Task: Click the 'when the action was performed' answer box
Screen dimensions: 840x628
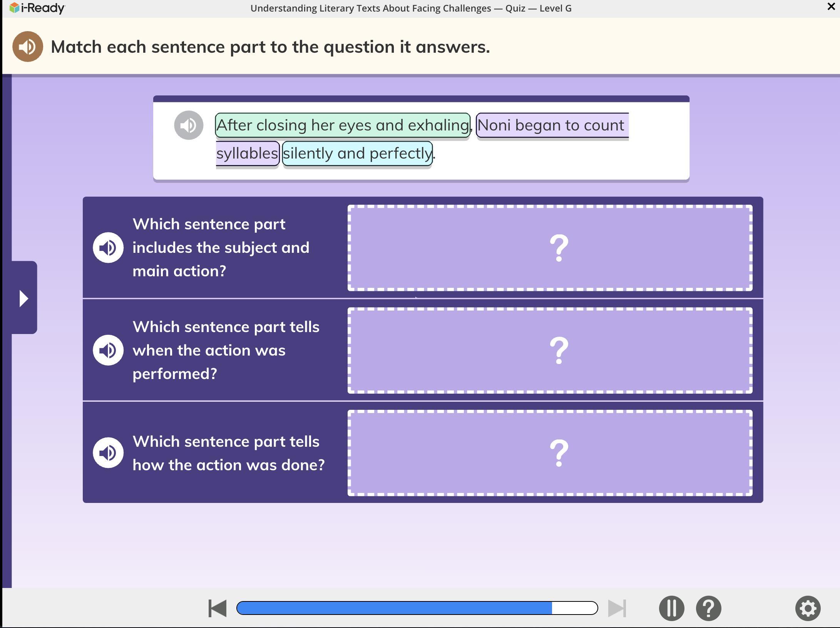Action: coord(550,350)
